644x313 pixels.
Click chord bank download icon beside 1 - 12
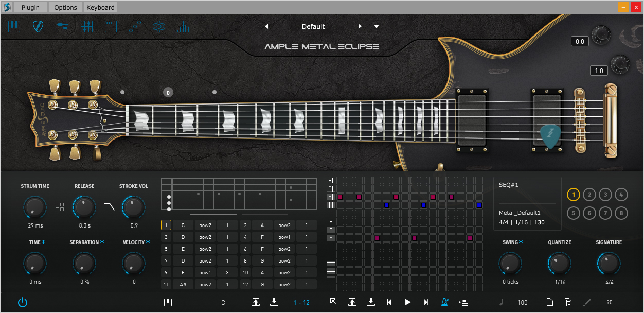(274, 302)
